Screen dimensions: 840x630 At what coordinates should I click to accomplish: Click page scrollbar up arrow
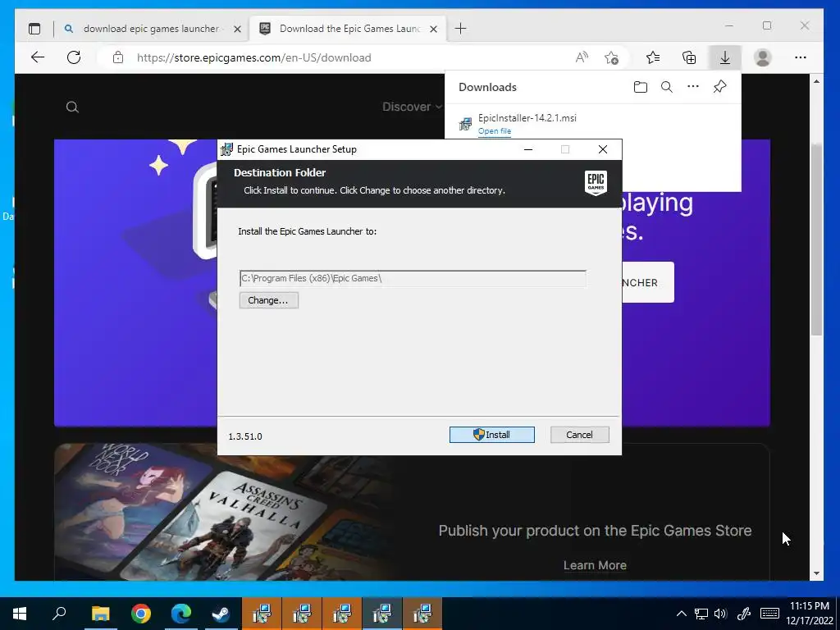[x=816, y=81]
